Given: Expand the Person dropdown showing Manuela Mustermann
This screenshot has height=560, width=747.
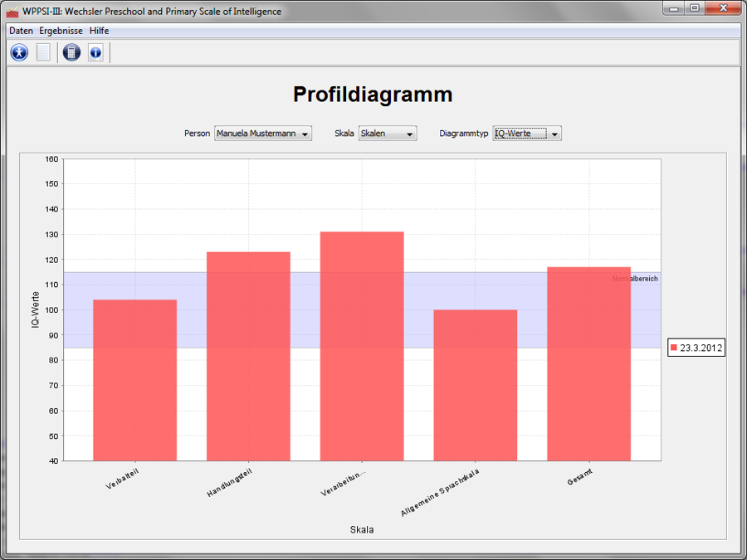Looking at the screenshot, I should click(x=262, y=134).
